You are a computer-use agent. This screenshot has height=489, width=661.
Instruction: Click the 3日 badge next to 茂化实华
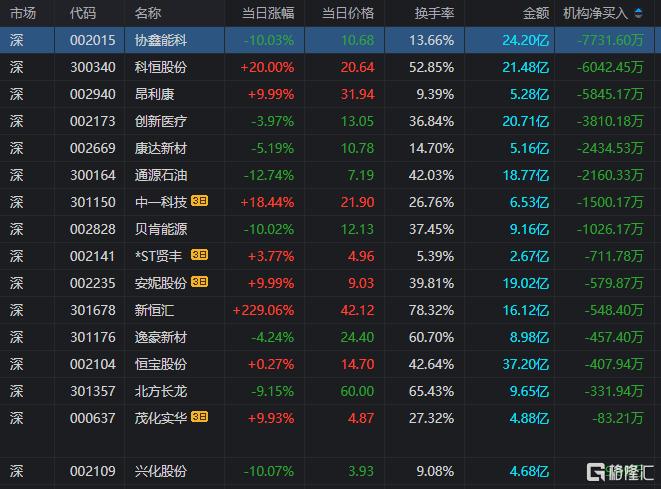point(199,417)
